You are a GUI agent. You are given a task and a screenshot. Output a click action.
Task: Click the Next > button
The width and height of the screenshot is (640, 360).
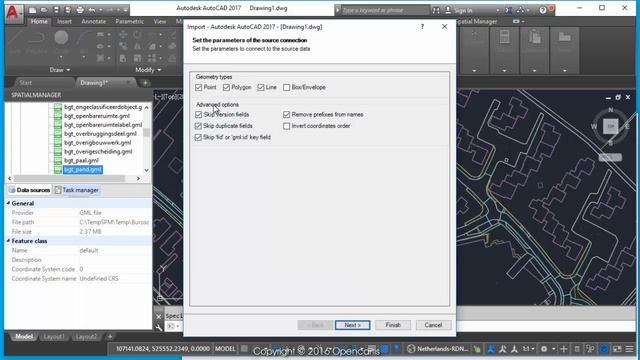click(x=352, y=325)
